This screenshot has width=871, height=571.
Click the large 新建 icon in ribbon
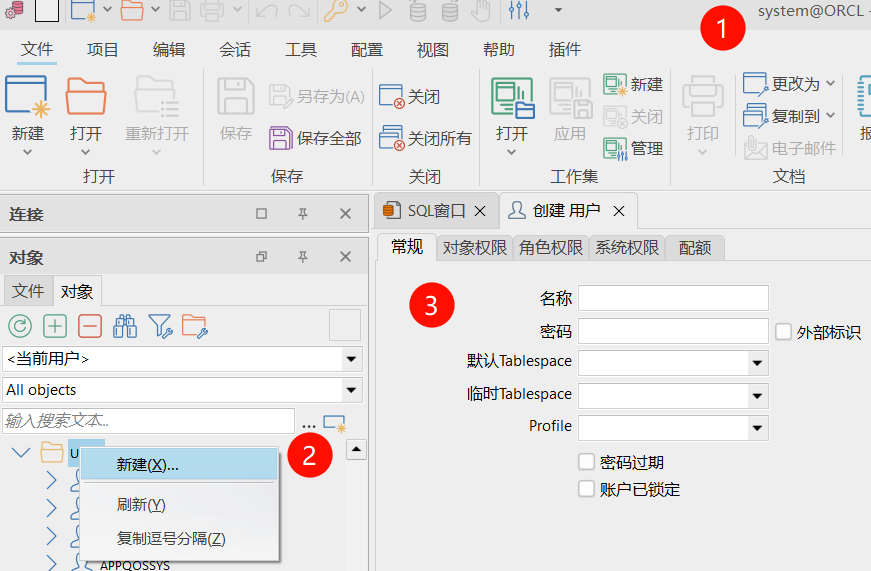(27, 98)
